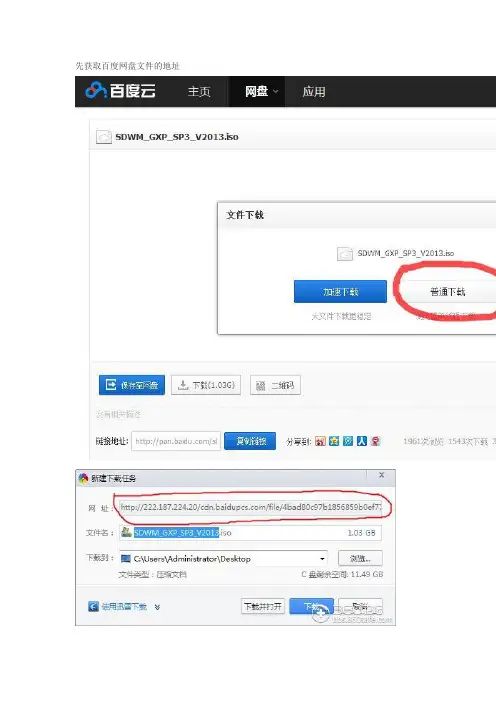Share via the yellow star QQ空间 icon
The height and width of the screenshot is (702, 496).
click(x=334, y=441)
